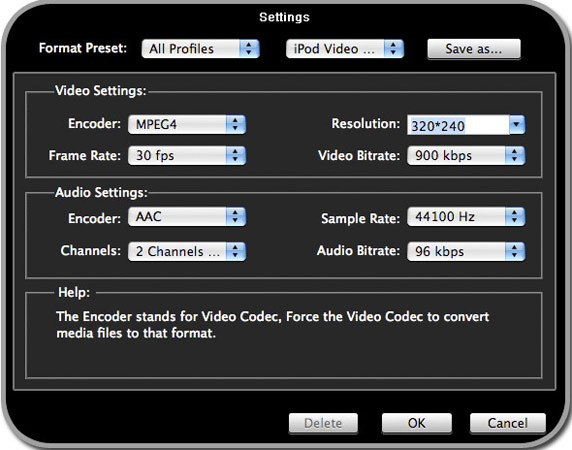Click the Resolution dropdown arrow
572x450 pixels.
[517, 125]
